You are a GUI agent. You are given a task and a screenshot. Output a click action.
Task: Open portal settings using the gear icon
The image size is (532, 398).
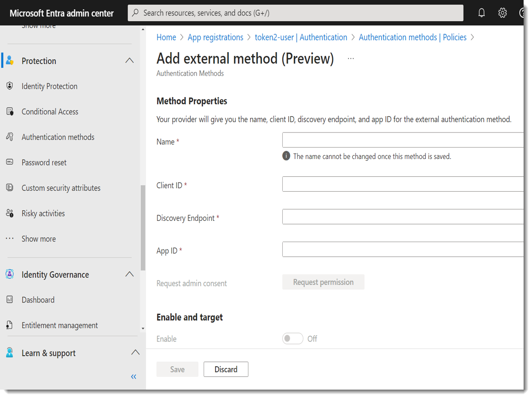click(x=502, y=12)
